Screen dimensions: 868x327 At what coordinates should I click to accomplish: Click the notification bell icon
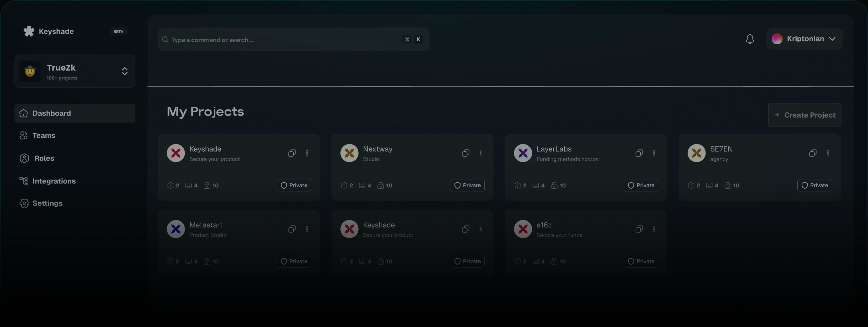pos(750,39)
